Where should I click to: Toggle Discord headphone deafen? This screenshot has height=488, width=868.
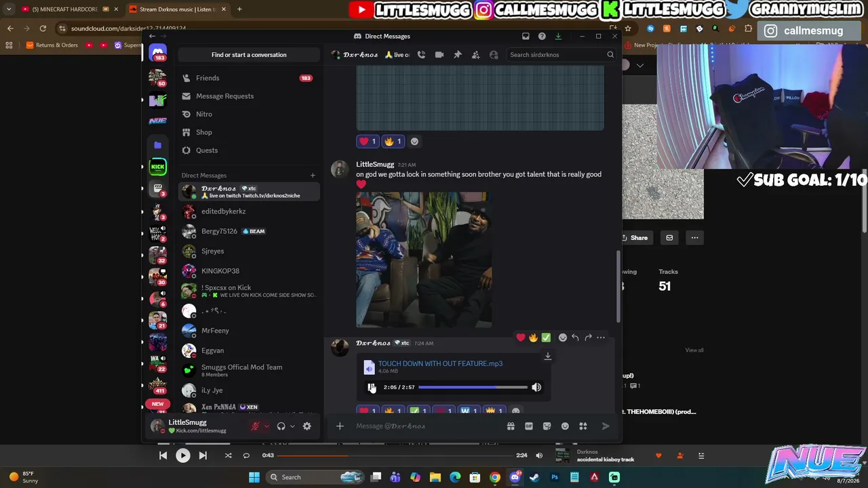(x=281, y=426)
